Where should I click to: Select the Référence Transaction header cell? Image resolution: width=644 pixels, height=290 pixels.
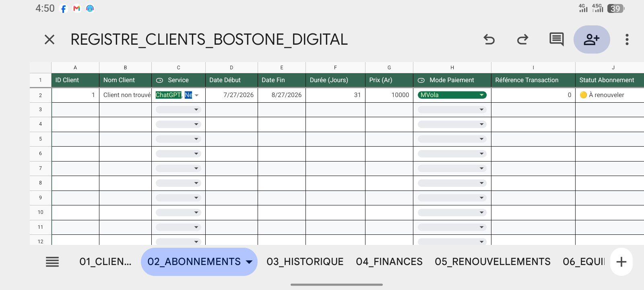533,80
